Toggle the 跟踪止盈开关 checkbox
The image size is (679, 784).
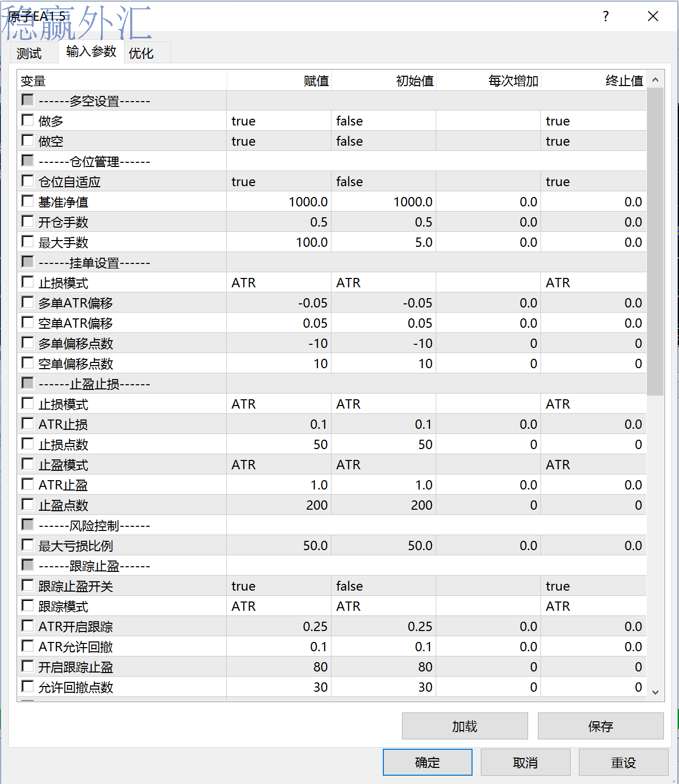click(x=27, y=585)
